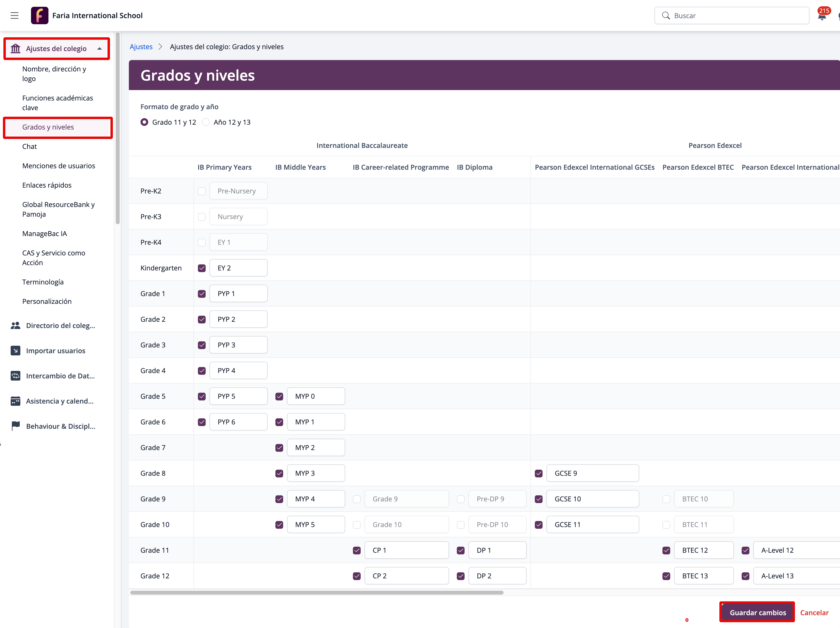
Task: Enable the Grade 9 BTEC 10 checkbox
Action: 666,499
